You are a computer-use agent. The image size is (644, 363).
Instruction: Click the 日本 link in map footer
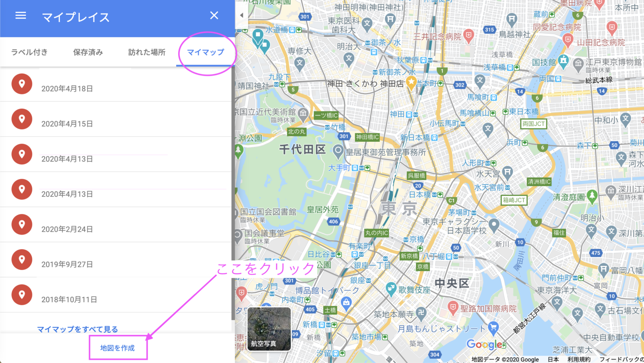[553, 360]
